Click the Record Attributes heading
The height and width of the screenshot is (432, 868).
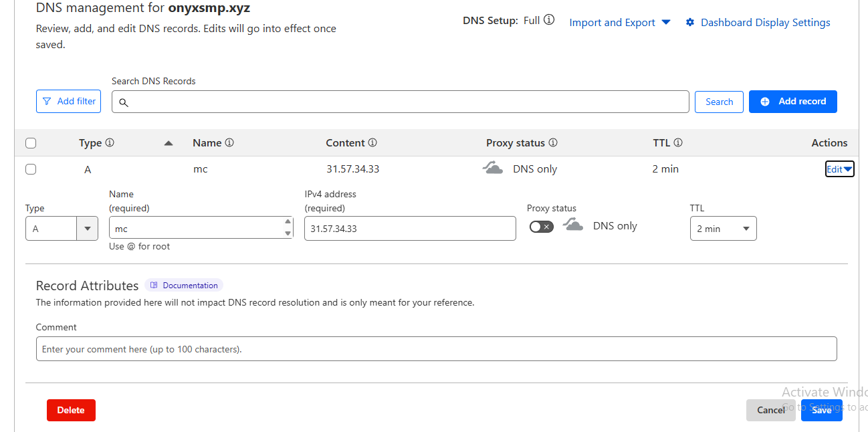(x=88, y=286)
